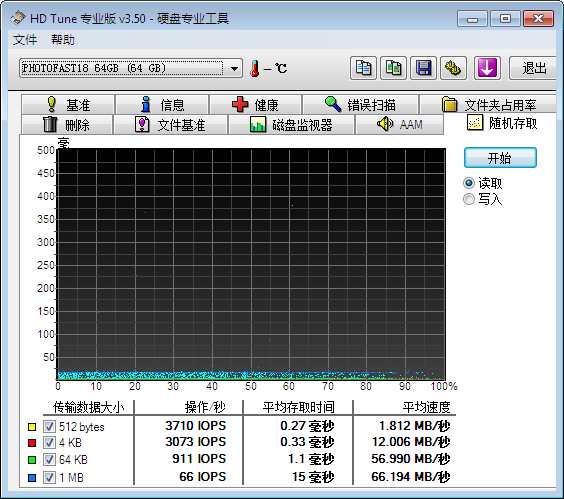Open the options wrench icon

tap(454, 68)
